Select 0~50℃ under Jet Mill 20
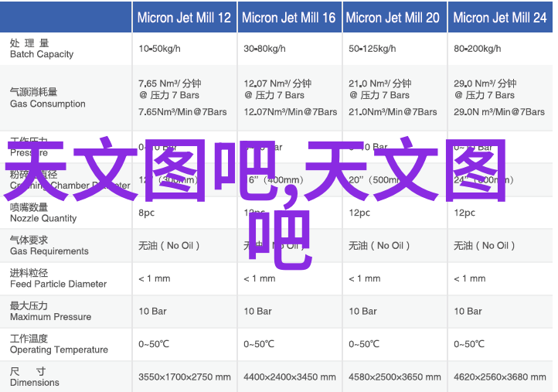 pyautogui.click(x=364, y=344)
